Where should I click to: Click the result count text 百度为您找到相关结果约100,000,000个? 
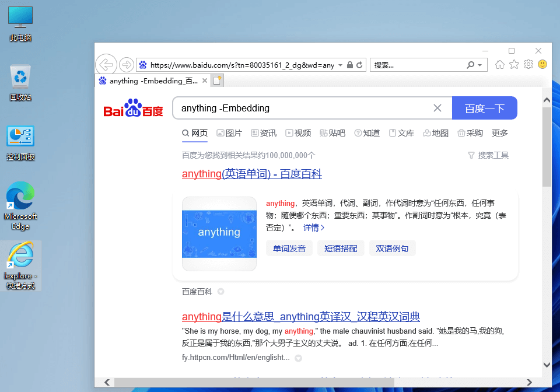coord(249,155)
